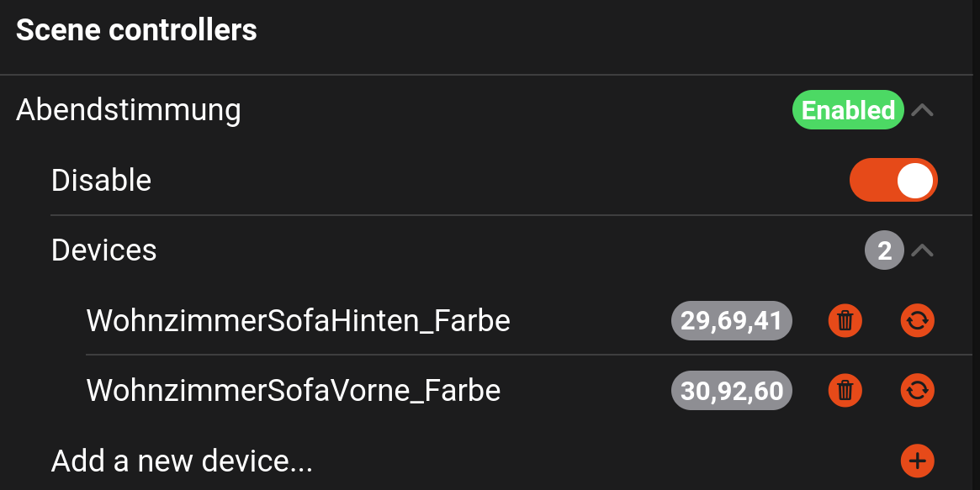Click the green Enabled status badge
This screenshot has width=980, height=490.
pos(848,110)
